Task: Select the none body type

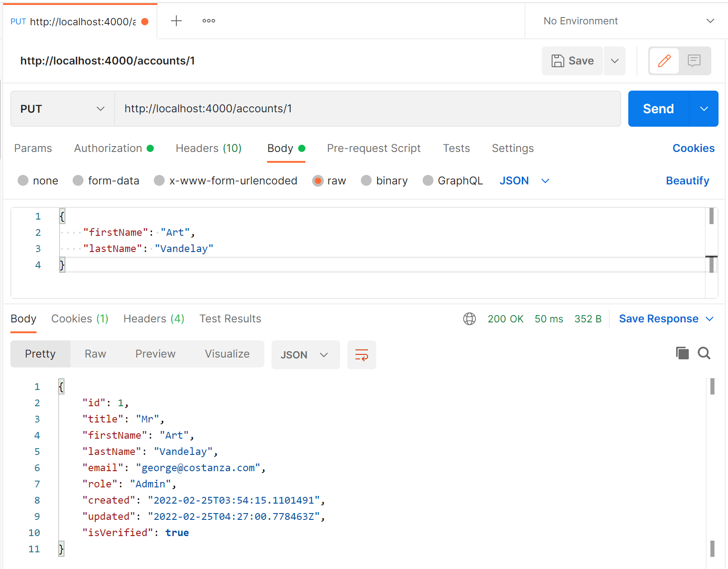Action: pos(38,181)
